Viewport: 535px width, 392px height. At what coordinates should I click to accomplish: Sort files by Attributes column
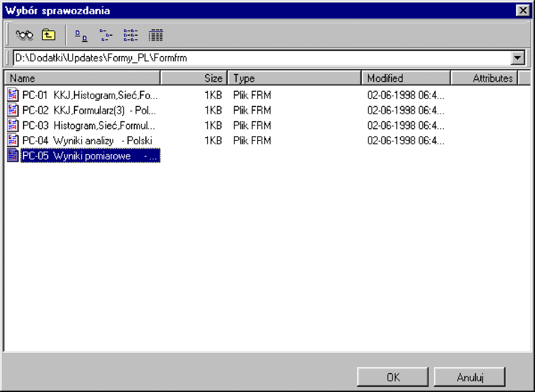(x=484, y=78)
